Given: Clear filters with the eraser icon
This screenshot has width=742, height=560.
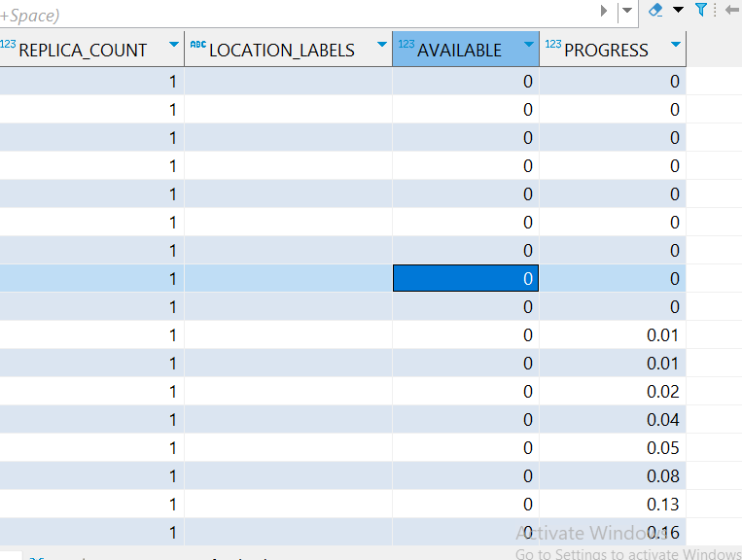Looking at the screenshot, I should point(655,10).
